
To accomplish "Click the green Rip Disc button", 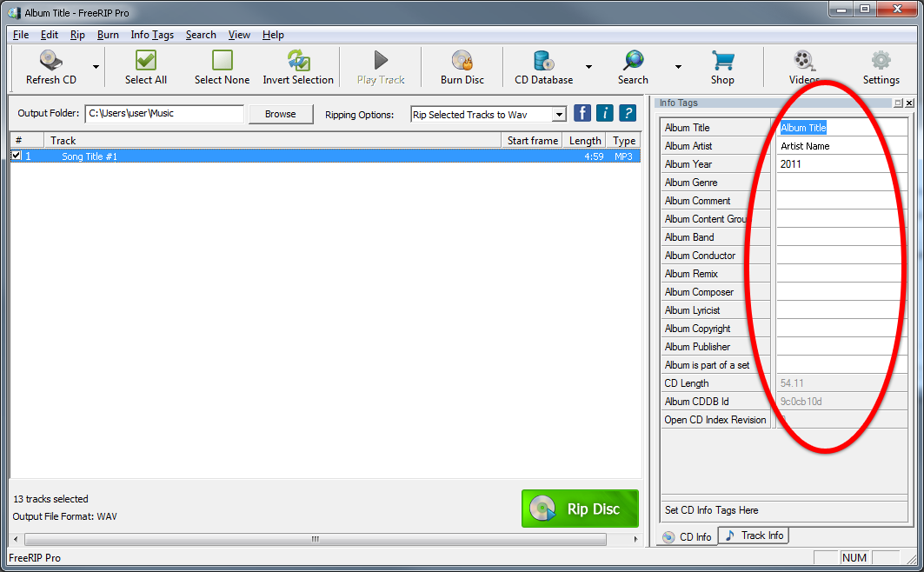I will [580, 509].
